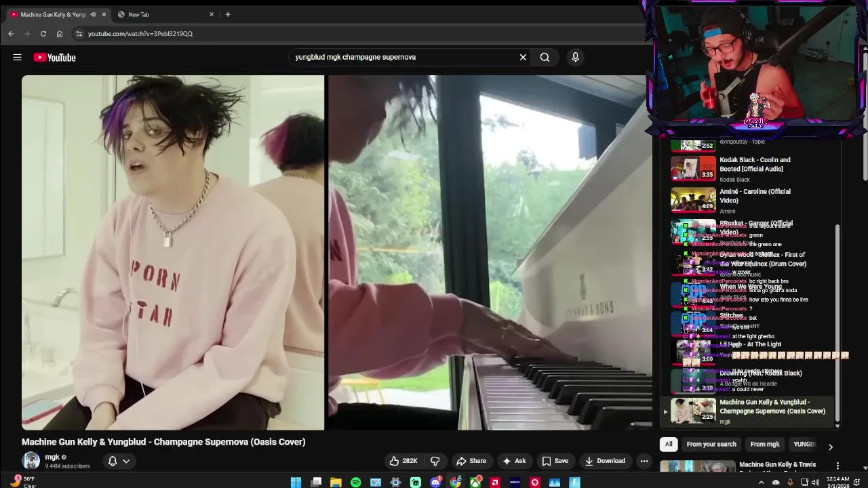Open a new browser tab with plus
868x488 pixels.
point(228,14)
